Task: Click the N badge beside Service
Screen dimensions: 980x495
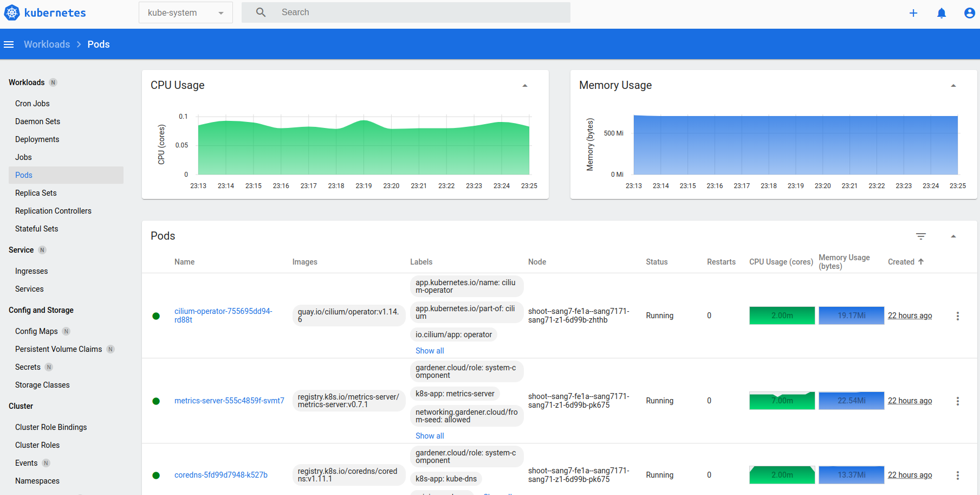Action: point(42,250)
